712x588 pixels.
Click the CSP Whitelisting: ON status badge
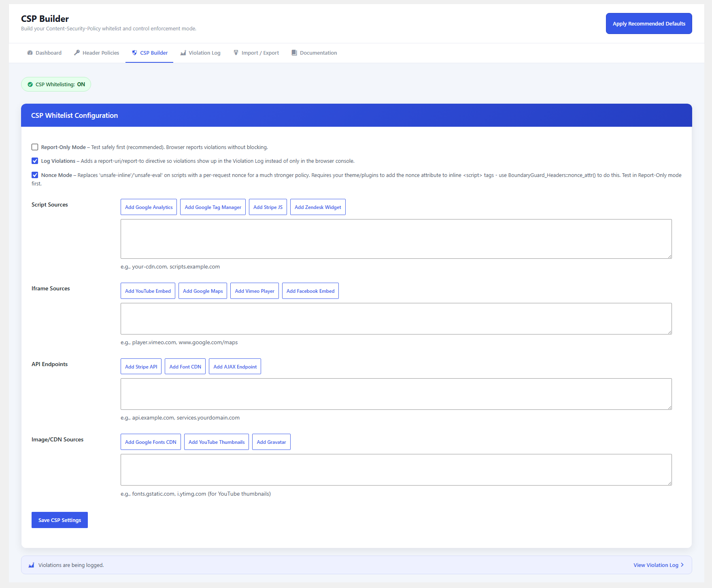[x=56, y=84]
